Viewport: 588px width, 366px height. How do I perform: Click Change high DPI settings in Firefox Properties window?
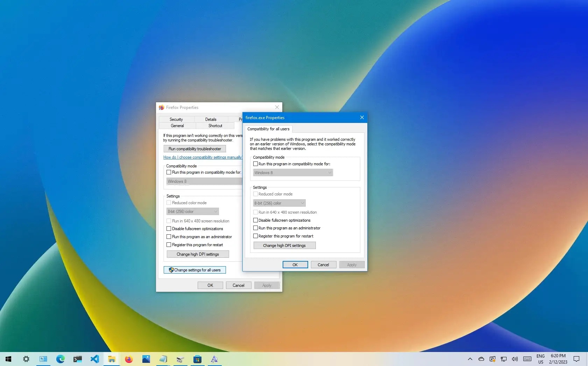coord(198,254)
